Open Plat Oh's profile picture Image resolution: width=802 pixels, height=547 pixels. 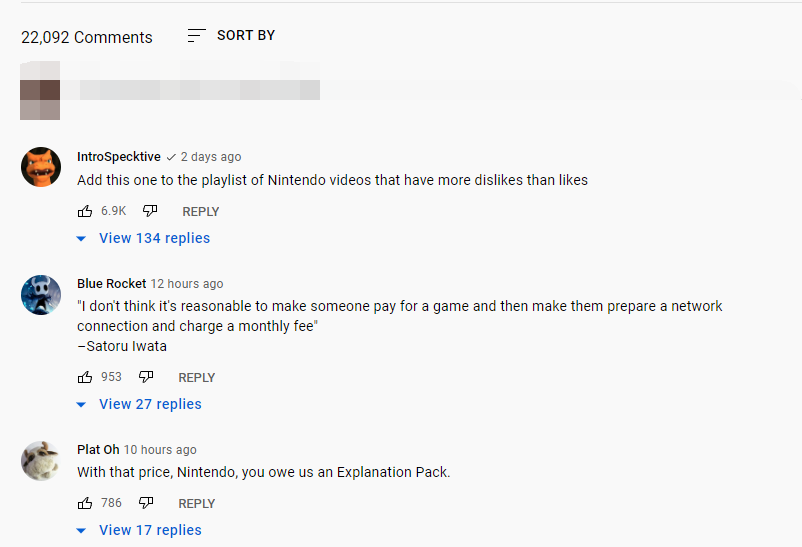coord(41,460)
